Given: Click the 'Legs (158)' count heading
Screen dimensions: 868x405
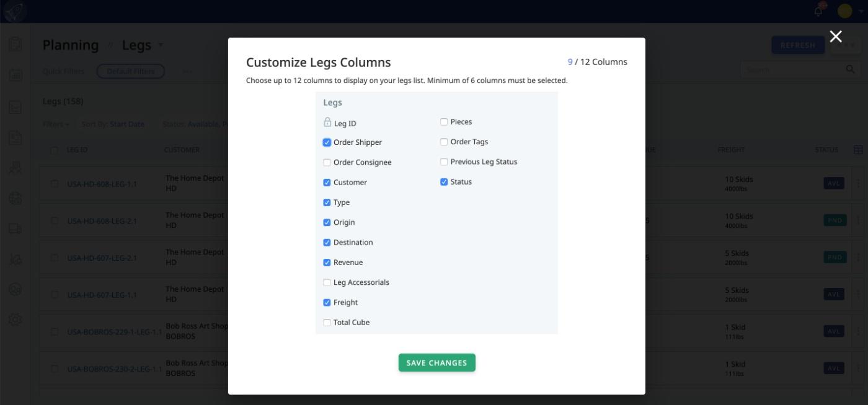Looking at the screenshot, I should point(63,102).
